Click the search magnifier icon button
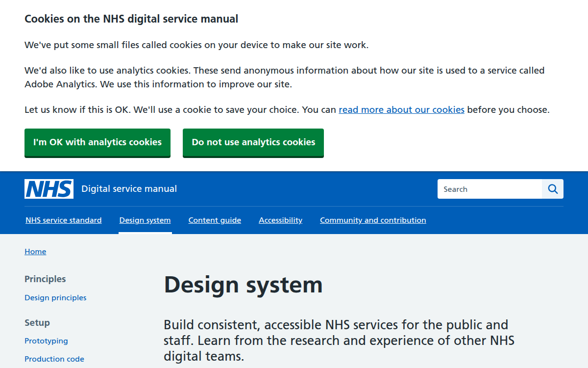588x368 pixels. pos(553,189)
